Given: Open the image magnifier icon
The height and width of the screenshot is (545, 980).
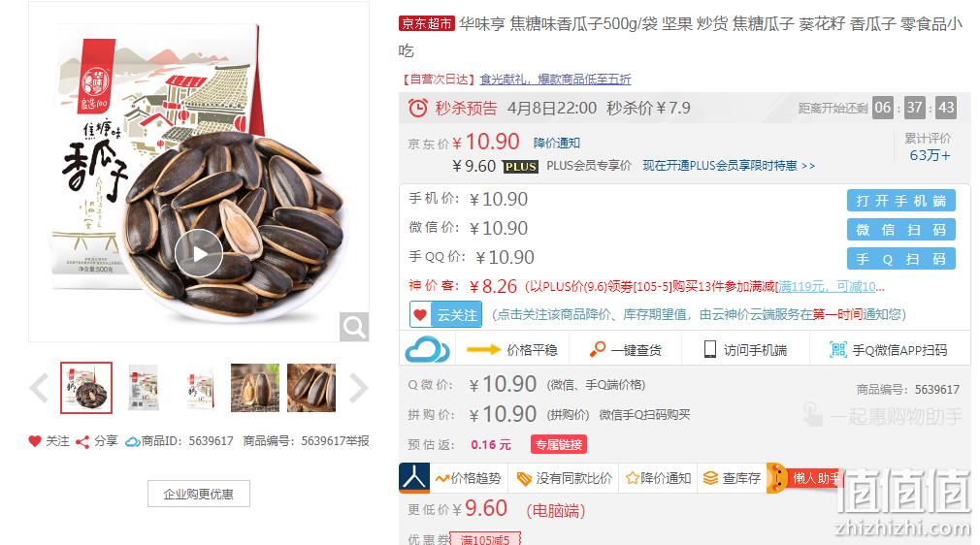Looking at the screenshot, I should click(x=354, y=326).
